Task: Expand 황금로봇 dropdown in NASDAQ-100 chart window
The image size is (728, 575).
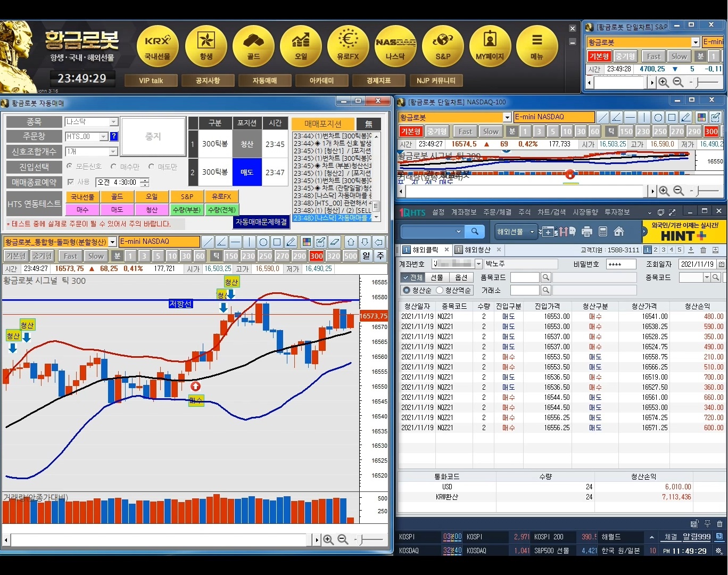Action: tap(507, 117)
